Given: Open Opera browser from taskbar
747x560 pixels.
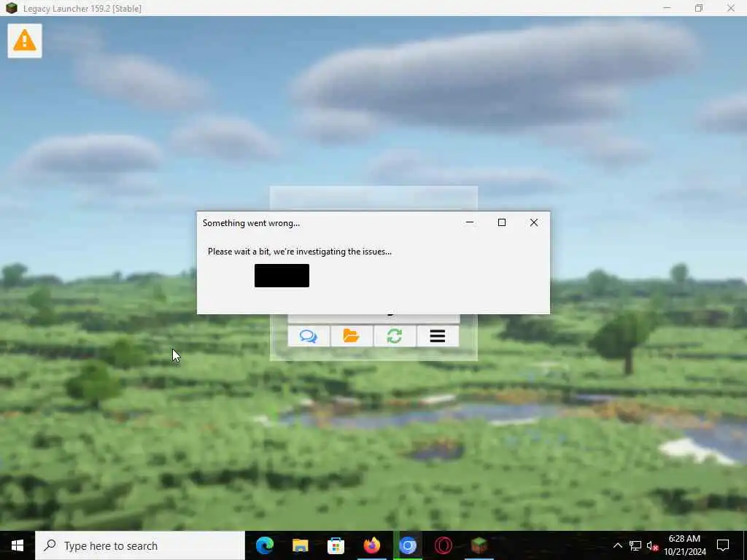Looking at the screenshot, I should click(443, 545).
